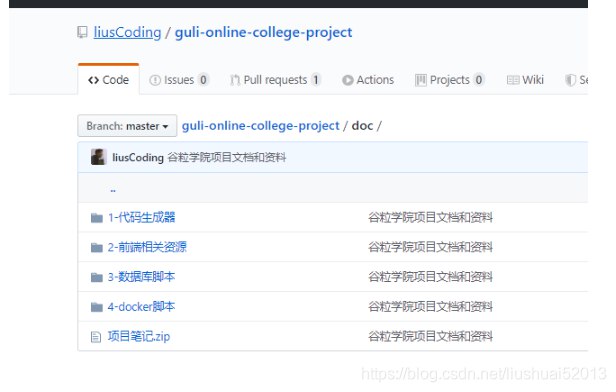
Task: Click commit message in 4-docker脚本 row
Action: 430,307
